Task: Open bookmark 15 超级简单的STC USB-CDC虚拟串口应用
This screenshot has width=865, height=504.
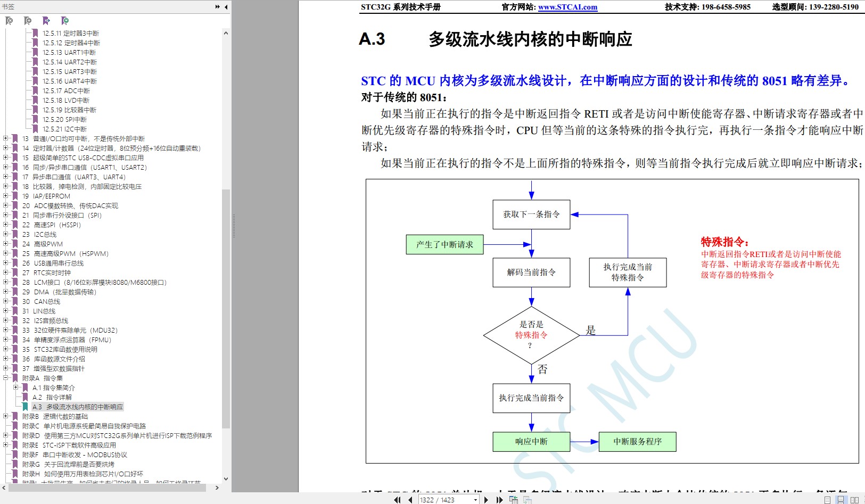Action: 83,158
